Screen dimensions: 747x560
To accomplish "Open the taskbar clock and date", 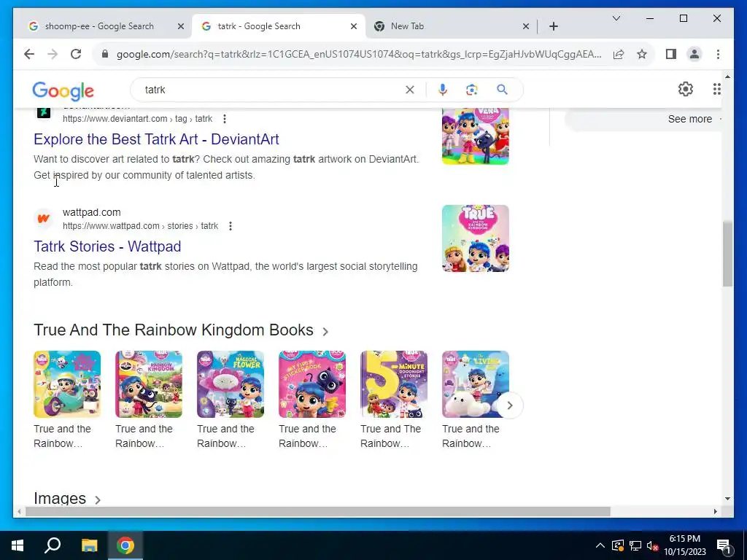I will [684, 545].
